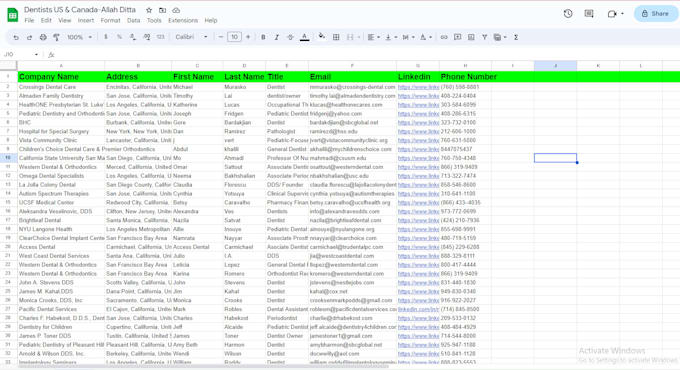The height and width of the screenshot is (370, 680).
Task: Select the spreadsheet title text
Action: 80,10
